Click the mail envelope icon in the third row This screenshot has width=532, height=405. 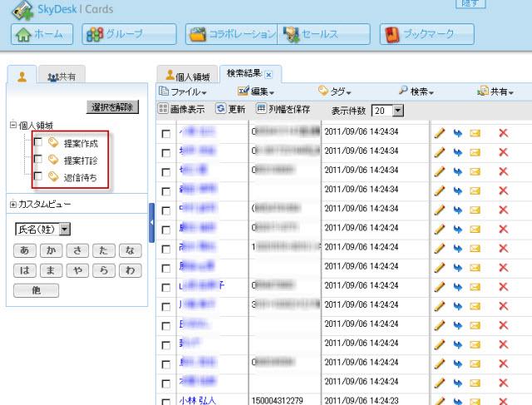point(475,171)
